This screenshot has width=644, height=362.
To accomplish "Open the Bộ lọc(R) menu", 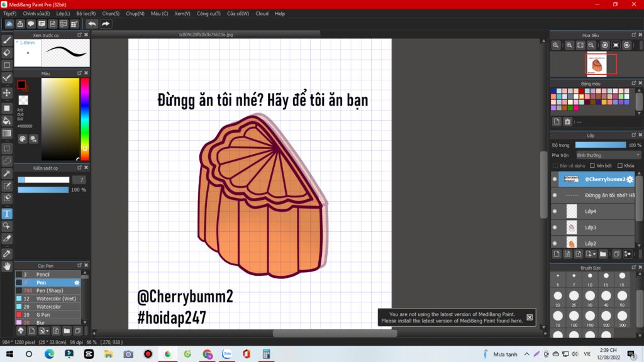I will point(86,13).
